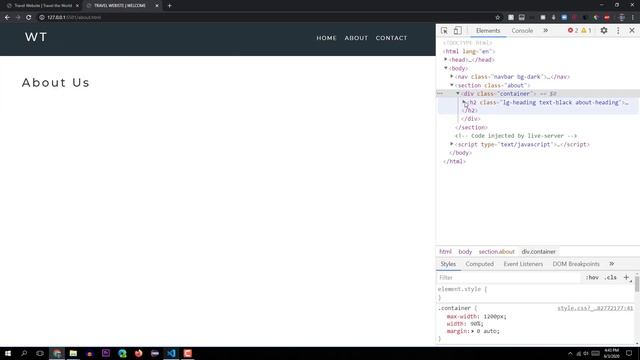Click the Chrome profile avatar icon
The width and height of the screenshot is (640, 360).
[x=621, y=18]
